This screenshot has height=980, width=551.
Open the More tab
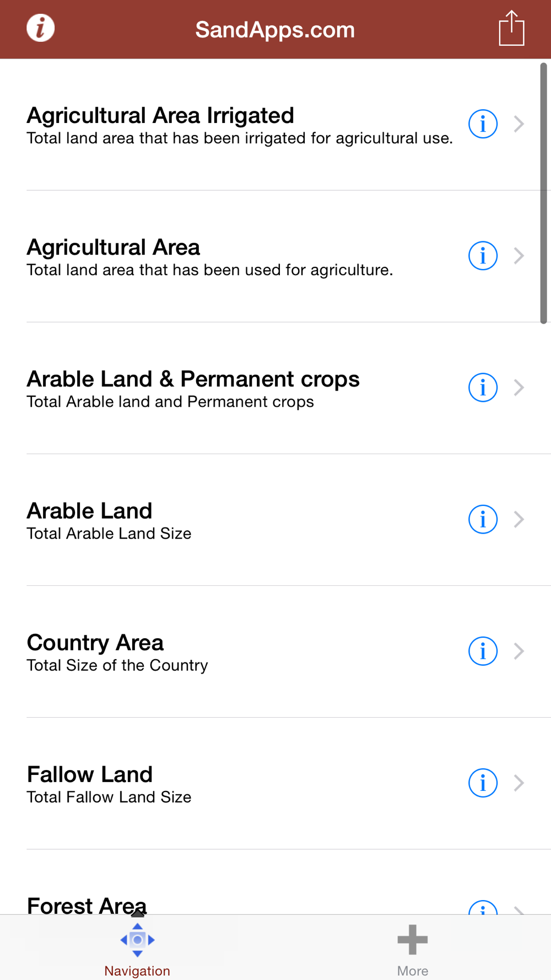pyautogui.click(x=413, y=948)
